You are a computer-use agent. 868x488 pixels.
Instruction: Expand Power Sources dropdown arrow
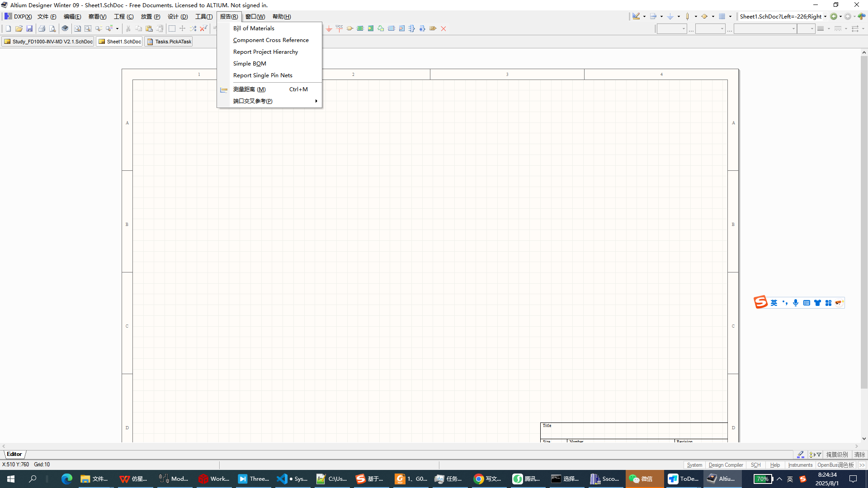coord(679,17)
